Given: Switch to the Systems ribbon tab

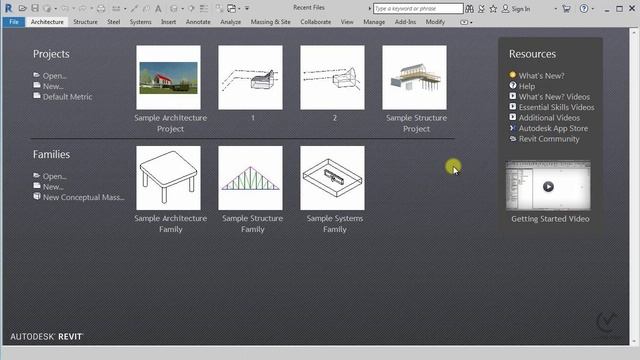Looking at the screenshot, I should (140, 22).
